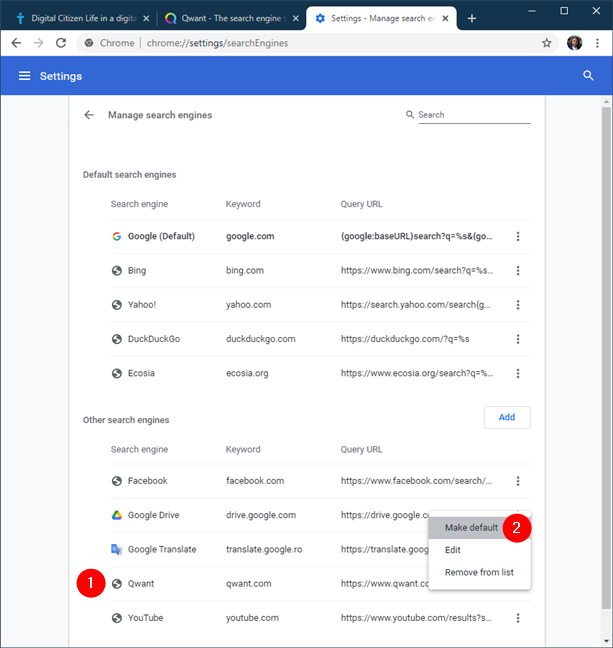This screenshot has width=613, height=648.
Task: Close the Digital Citizen tab
Action: pos(146,19)
